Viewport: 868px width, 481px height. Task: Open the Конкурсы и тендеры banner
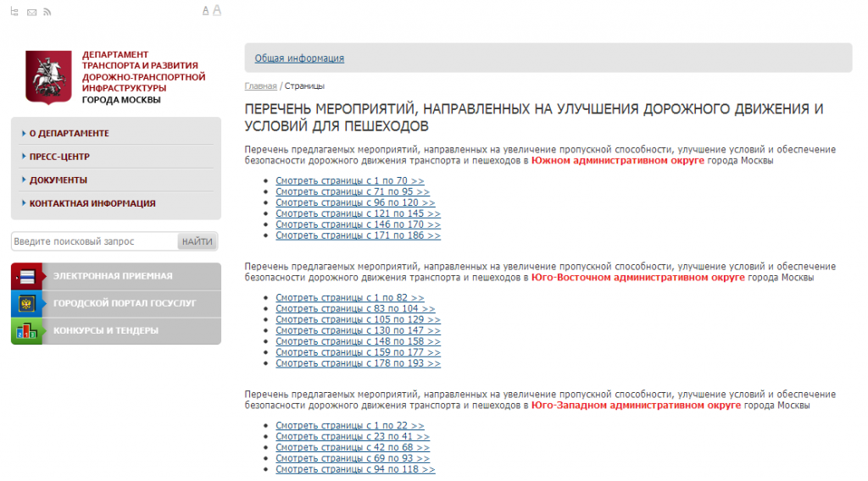pos(115,330)
